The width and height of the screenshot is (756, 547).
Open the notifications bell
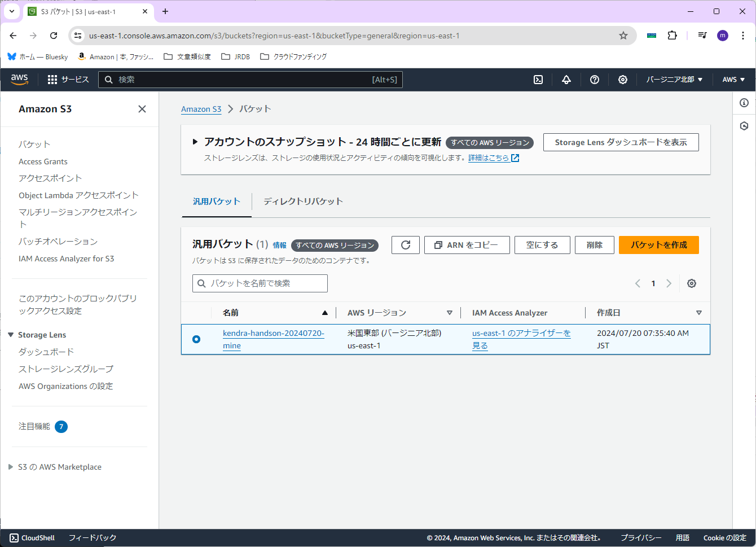point(566,80)
